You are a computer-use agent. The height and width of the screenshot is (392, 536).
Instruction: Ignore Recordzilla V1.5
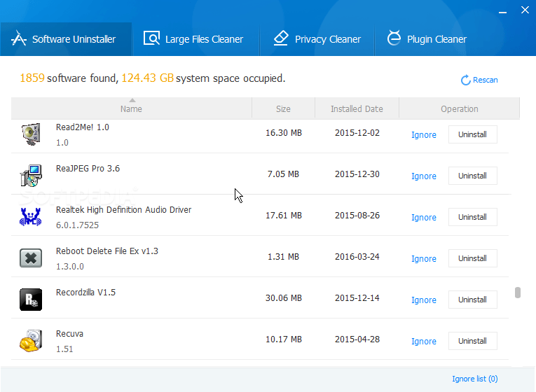(x=423, y=300)
